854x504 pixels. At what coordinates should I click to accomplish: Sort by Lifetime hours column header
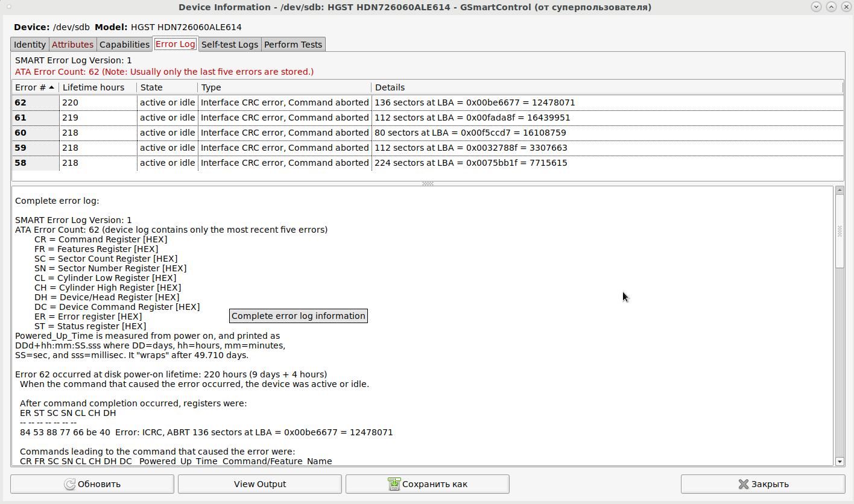click(x=93, y=87)
